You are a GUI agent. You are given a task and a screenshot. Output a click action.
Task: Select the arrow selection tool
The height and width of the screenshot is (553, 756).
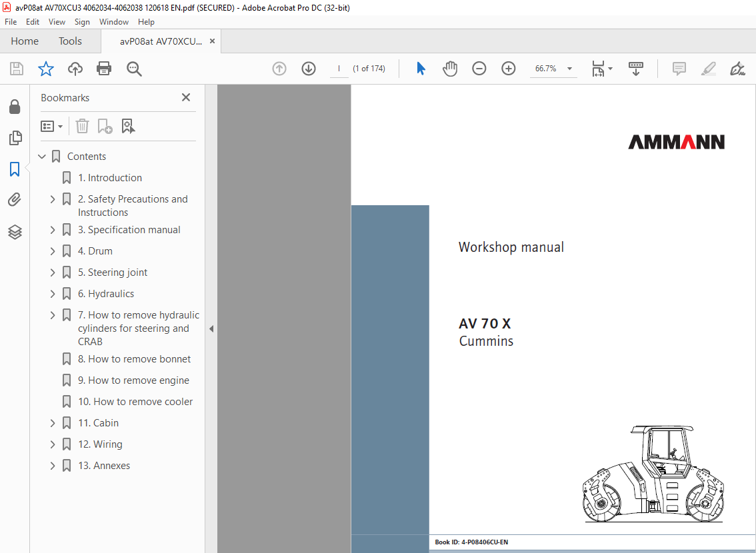click(421, 69)
